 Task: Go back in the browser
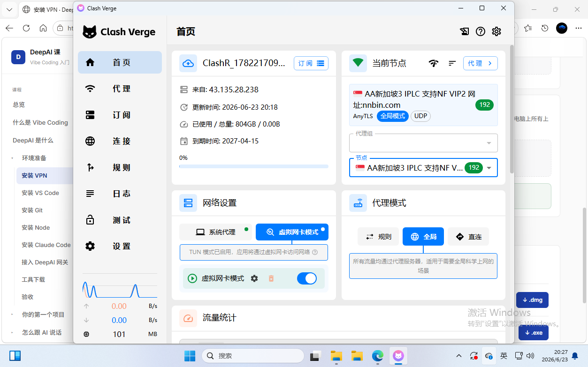(9, 28)
